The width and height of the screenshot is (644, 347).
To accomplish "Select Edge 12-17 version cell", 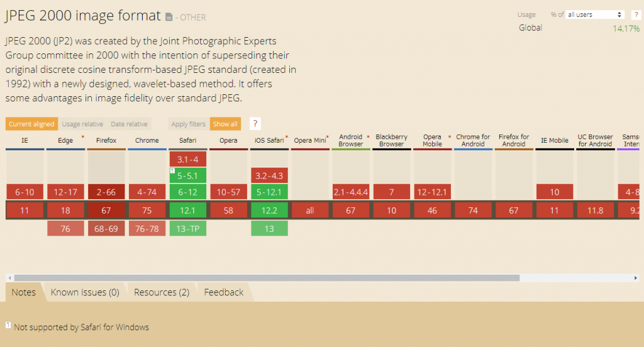I will pos(65,192).
